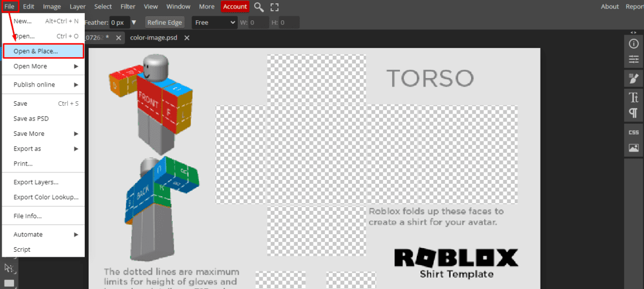This screenshot has height=289, width=644.
Task: Open the Character panel (Tt) icon
Action: click(x=633, y=97)
